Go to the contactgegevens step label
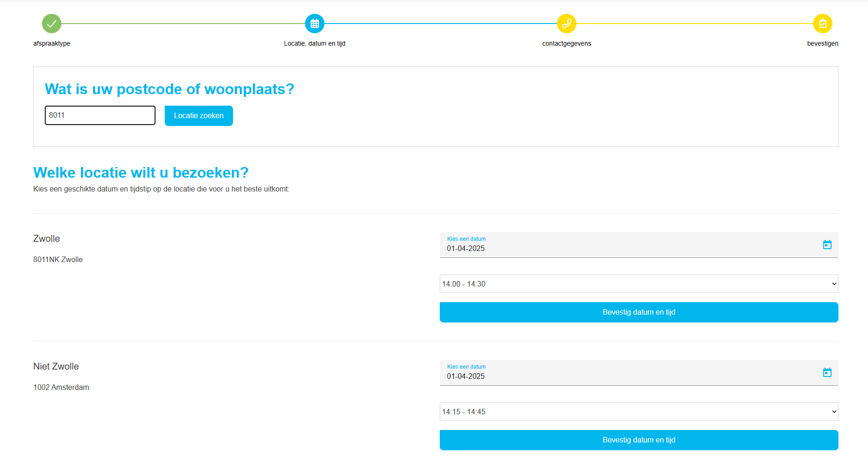This screenshot has width=868, height=460. pyautogui.click(x=566, y=43)
